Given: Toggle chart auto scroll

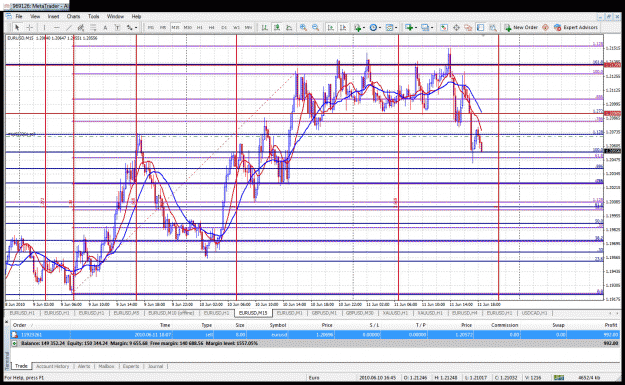Looking at the screenshot, I should (x=331, y=28).
